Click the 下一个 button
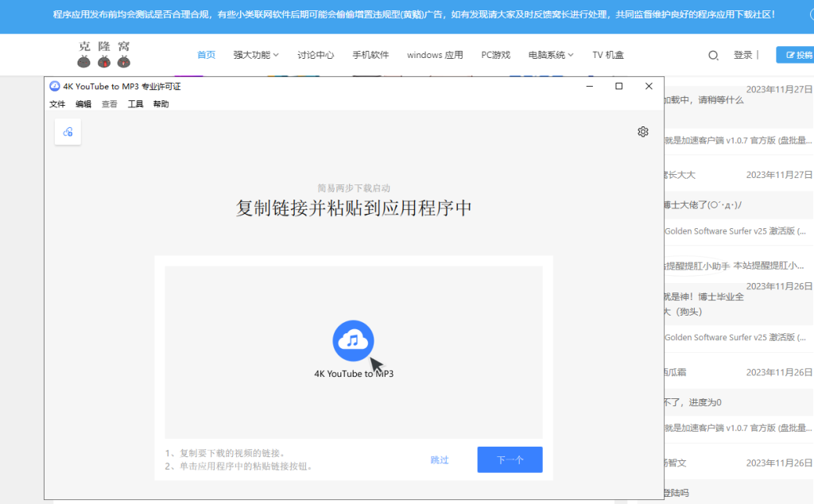The width and height of the screenshot is (814, 504). (510, 460)
